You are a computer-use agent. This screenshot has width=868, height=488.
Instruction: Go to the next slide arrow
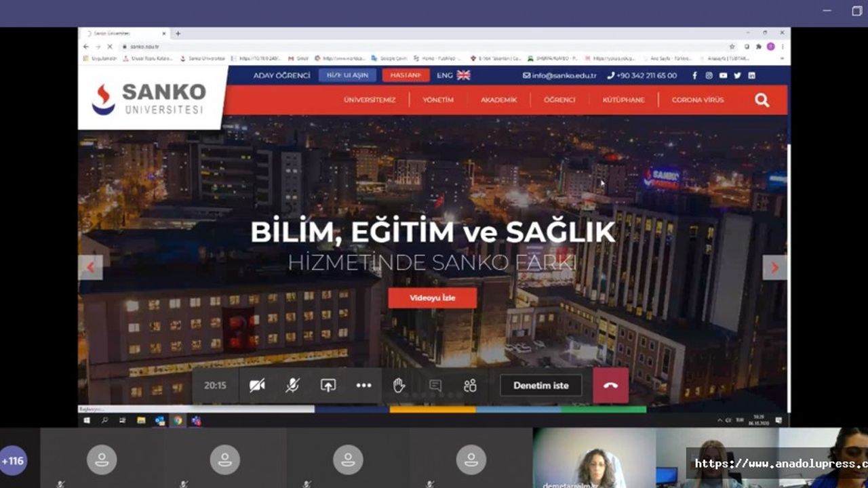click(x=775, y=268)
